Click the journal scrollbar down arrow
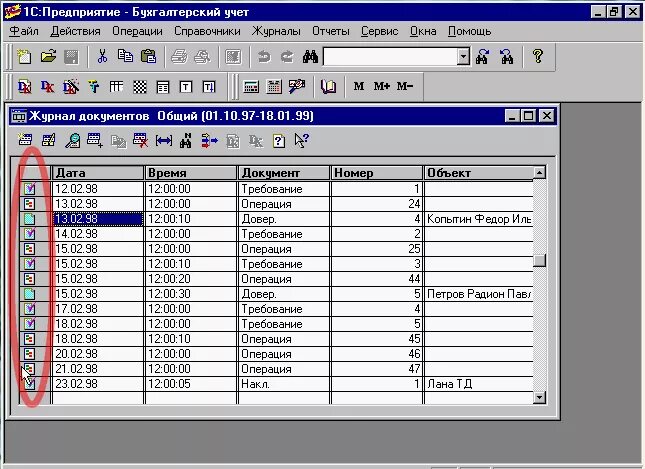The image size is (645, 469). pos(539,397)
